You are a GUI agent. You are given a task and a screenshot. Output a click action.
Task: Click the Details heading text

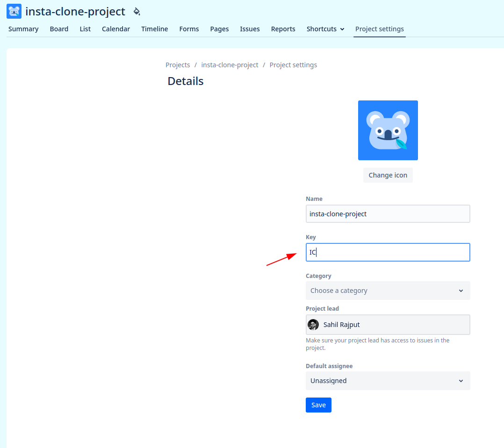coord(186,81)
